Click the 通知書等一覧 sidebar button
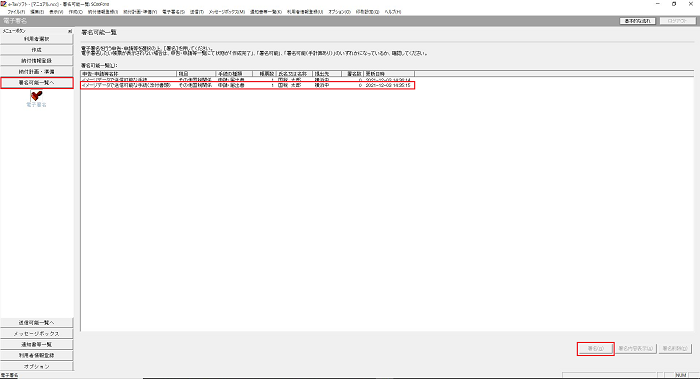The height and width of the screenshot is (379, 700). 37,345
